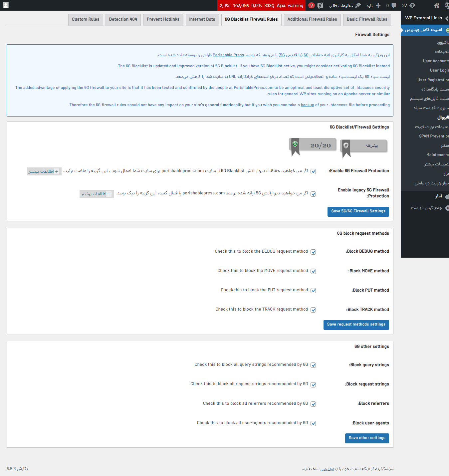Toggle legacy 5G Firewall Protection checkbox
This screenshot has width=449, height=476.
click(x=313, y=194)
